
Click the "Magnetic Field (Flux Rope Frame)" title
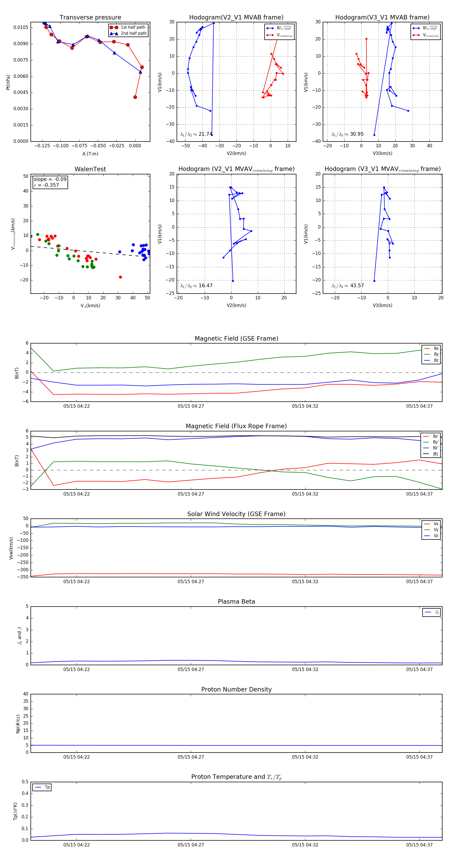(x=236, y=426)
